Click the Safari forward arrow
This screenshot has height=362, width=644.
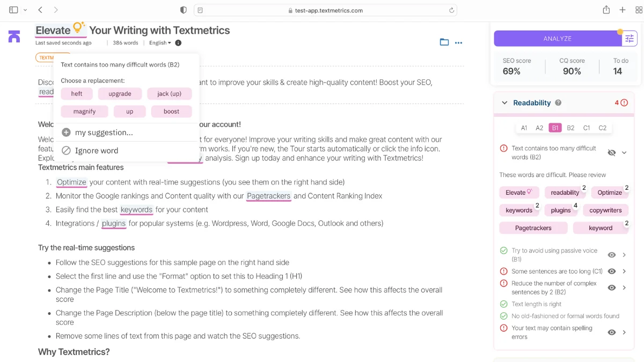point(56,10)
